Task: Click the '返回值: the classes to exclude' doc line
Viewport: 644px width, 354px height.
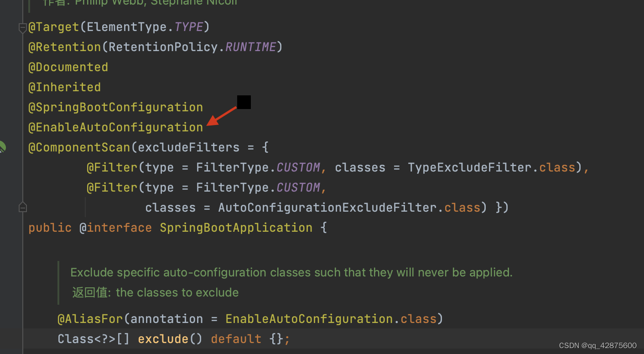Action: point(156,292)
